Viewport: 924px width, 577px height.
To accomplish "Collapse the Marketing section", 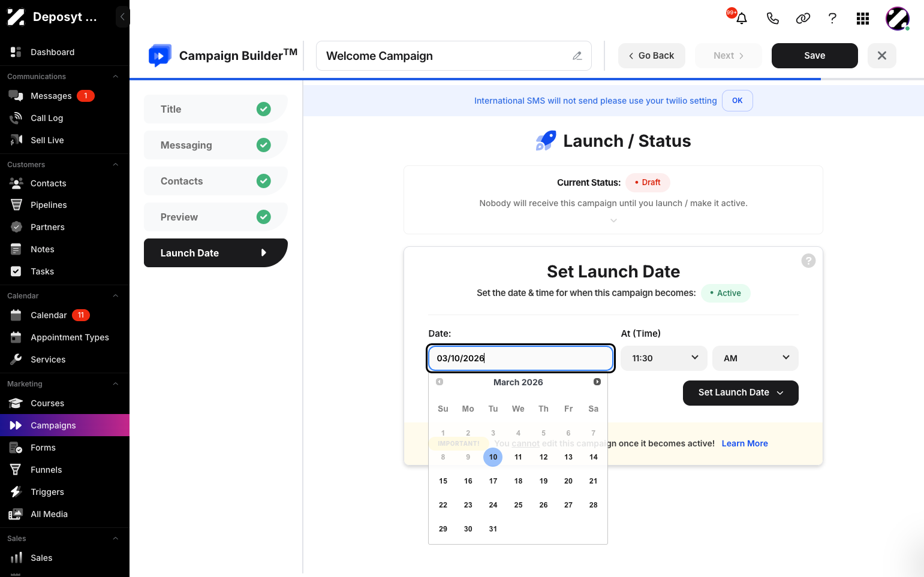I will tap(116, 383).
